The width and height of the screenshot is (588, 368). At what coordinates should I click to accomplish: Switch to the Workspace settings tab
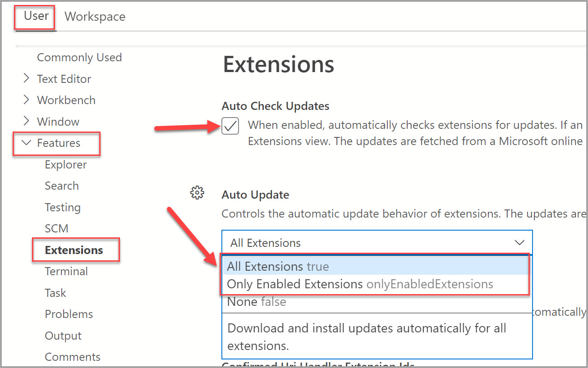click(x=95, y=17)
